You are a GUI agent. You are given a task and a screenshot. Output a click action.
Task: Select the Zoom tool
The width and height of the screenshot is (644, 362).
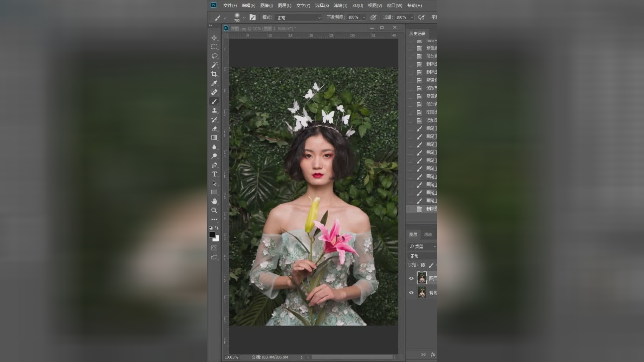[214, 210]
